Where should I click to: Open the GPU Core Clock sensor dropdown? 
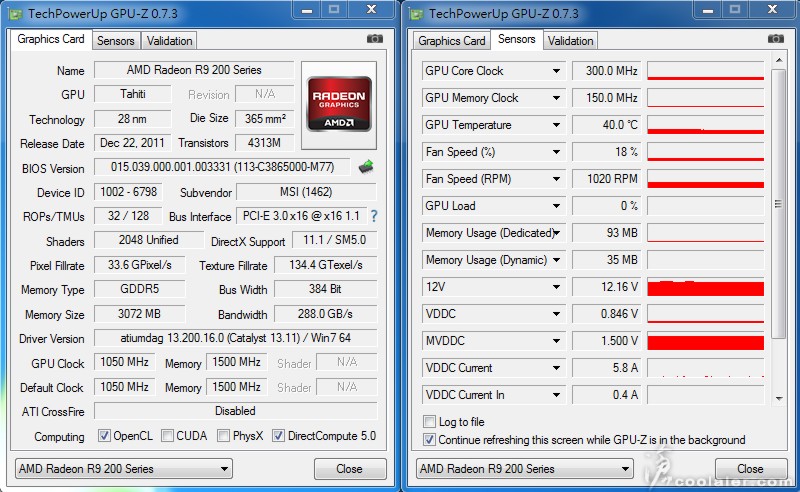(556, 71)
